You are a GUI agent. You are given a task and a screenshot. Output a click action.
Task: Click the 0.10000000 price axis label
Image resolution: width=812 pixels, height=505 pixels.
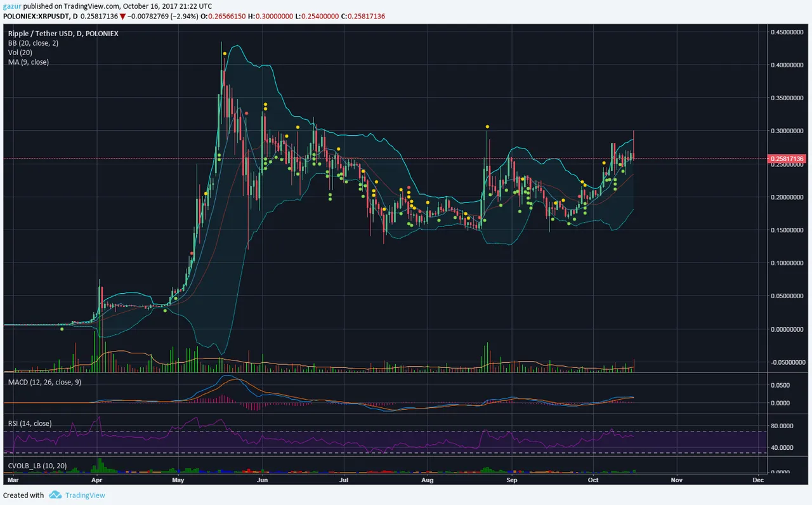coord(789,263)
